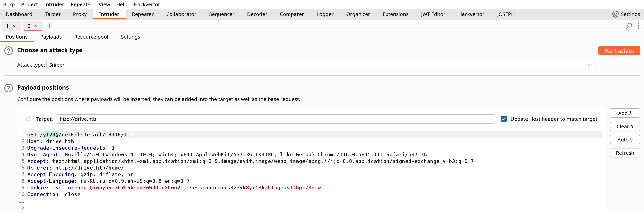Select Intruder attack tab 1
The height and width of the screenshot is (213, 644).
click(x=7, y=26)
